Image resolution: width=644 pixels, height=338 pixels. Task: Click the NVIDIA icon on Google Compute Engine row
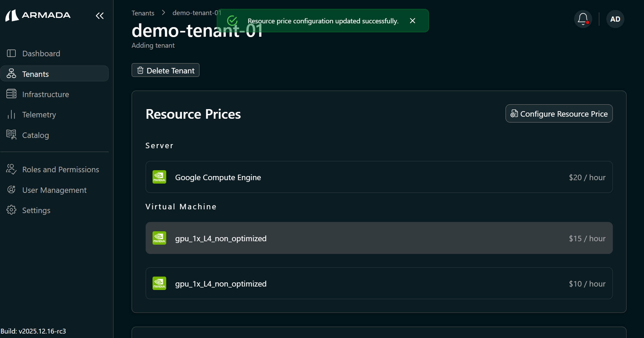point(159,177)
